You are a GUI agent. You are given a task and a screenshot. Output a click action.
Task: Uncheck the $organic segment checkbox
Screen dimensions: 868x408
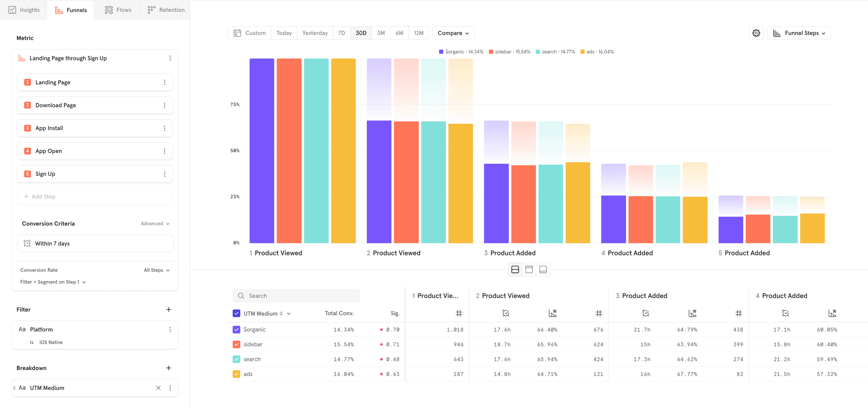click(x=236, y=330)
